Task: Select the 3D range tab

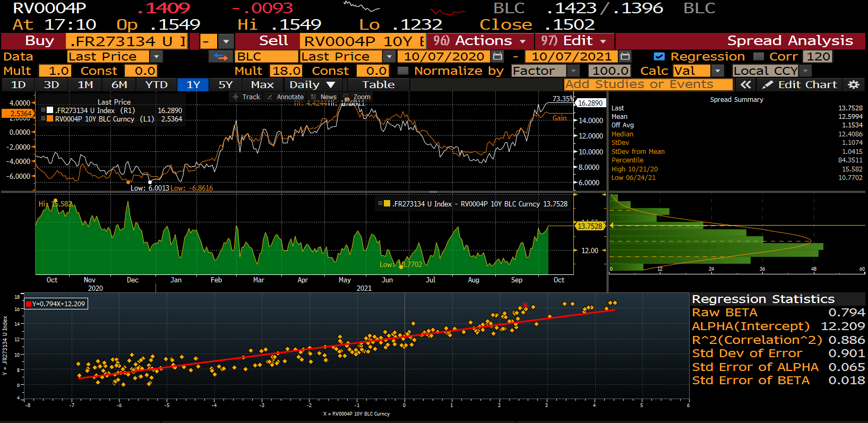Action: click(51, 84)
